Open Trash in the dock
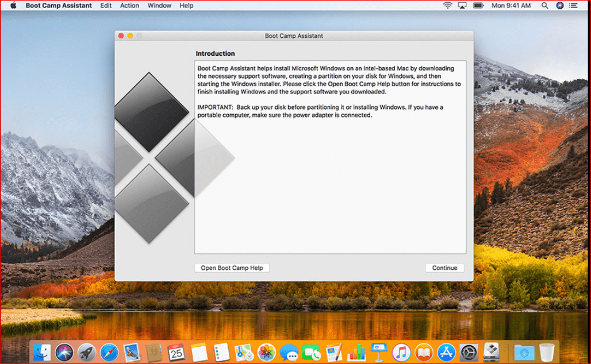The image size is (591, 364). [547, 353]
